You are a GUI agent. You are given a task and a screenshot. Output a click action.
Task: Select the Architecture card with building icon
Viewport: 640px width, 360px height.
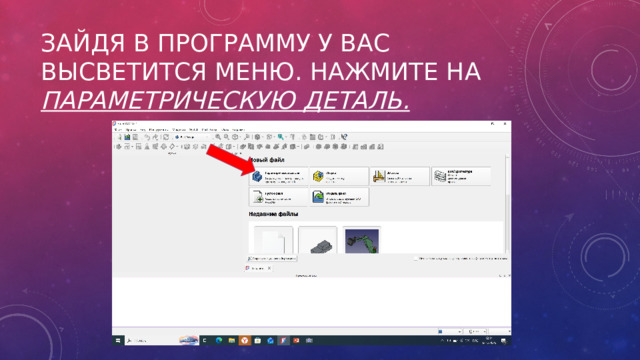click(x=461, y=176)
